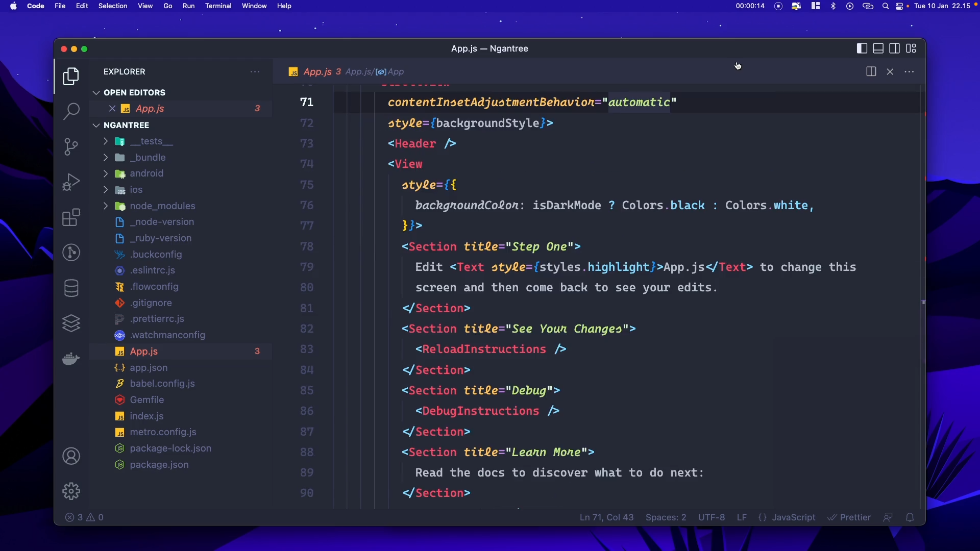Toggle the panel visibility in the title bar
The width and height of the screenshot is (980, 551).
[878, 48]
